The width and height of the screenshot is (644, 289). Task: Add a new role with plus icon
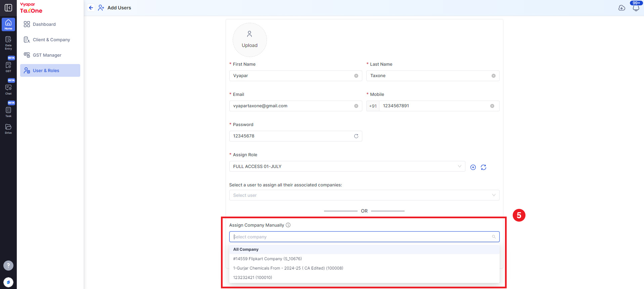coord(473,167)
